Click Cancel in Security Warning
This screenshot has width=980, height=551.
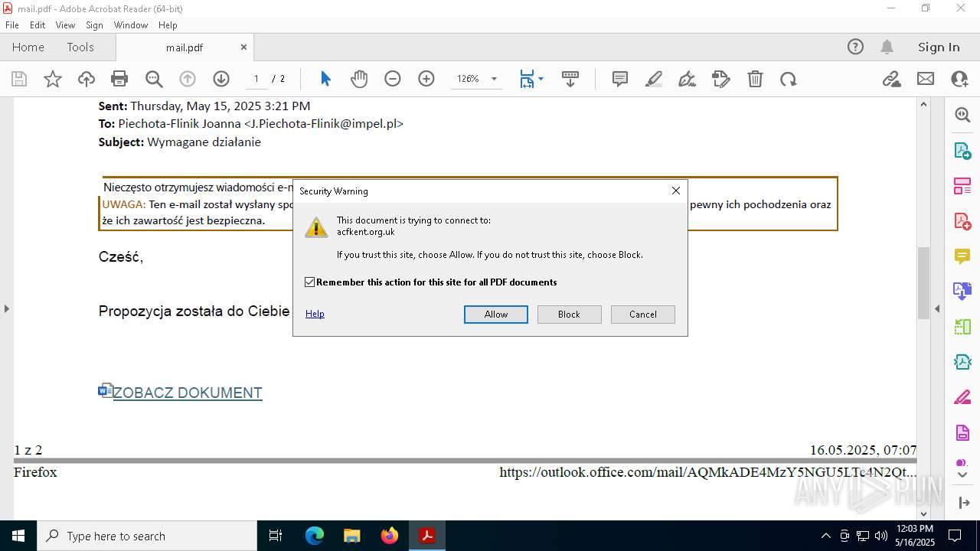(643, 315)
